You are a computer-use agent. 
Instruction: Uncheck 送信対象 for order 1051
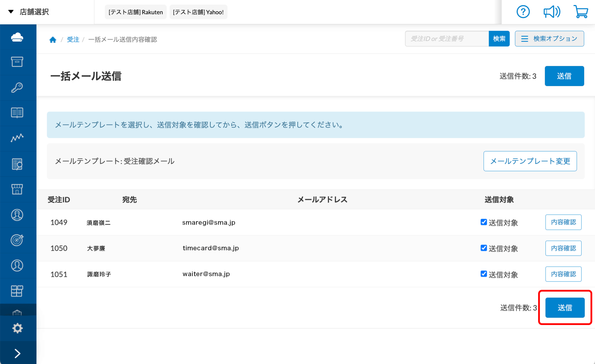point(484,274)
